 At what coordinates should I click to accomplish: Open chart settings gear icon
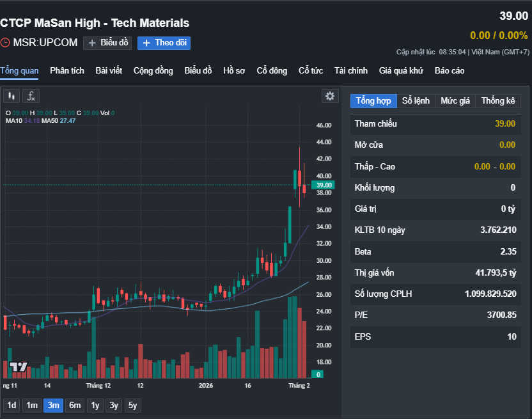pos(330,96)
